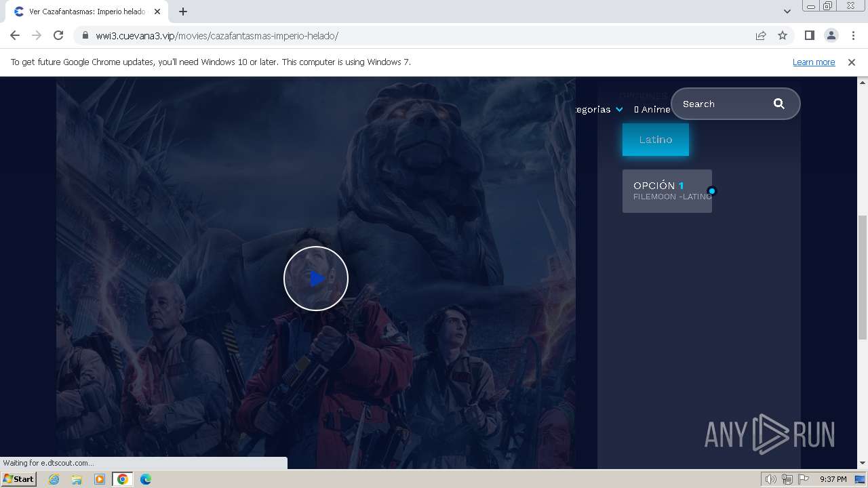This screenshot has height=488, width=868.
Task: Open the Chrome profile avatar
Action: click(x=831, y=35)
